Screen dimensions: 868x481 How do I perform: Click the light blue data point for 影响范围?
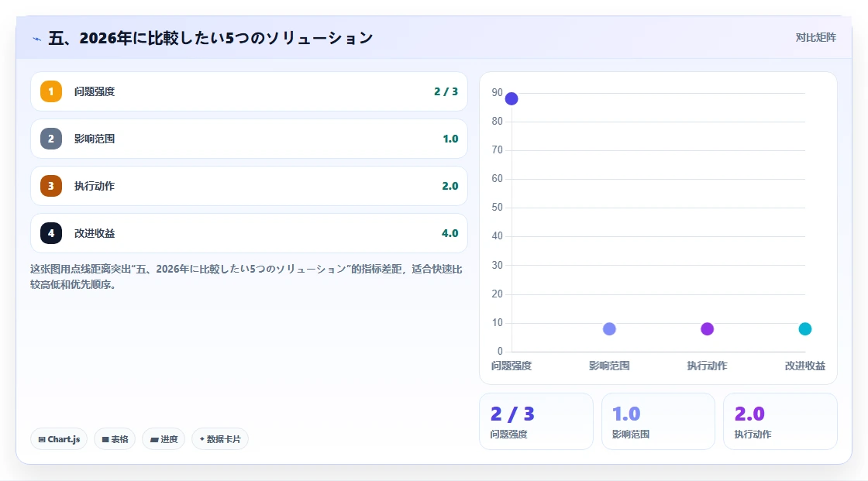(609, 329)
